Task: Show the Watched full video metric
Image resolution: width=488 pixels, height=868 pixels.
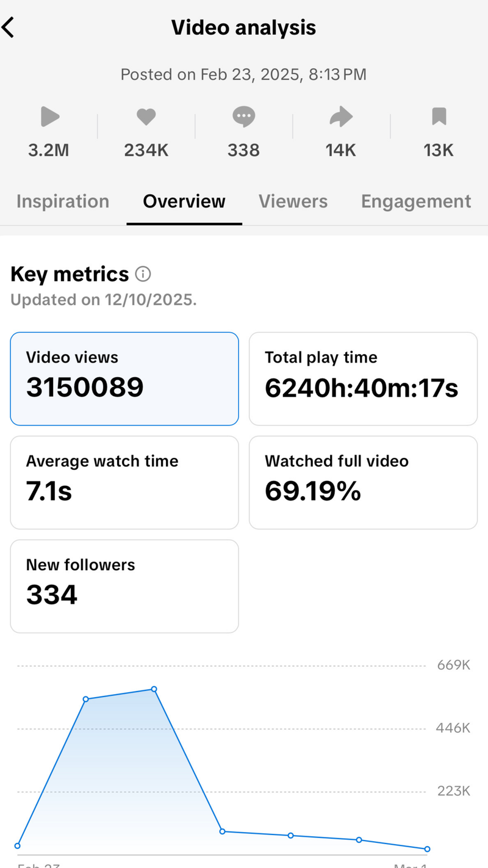Action: (363, 482)
